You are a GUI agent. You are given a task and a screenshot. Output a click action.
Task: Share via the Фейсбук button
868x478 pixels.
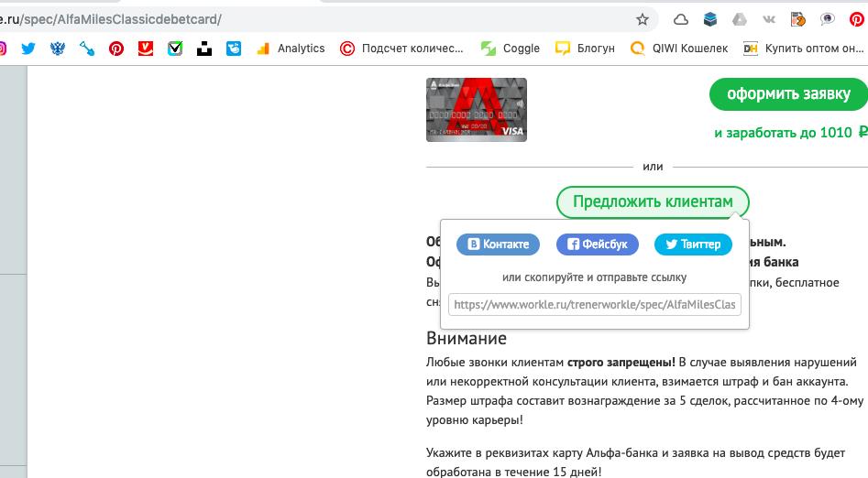click(x=598, y=244)
